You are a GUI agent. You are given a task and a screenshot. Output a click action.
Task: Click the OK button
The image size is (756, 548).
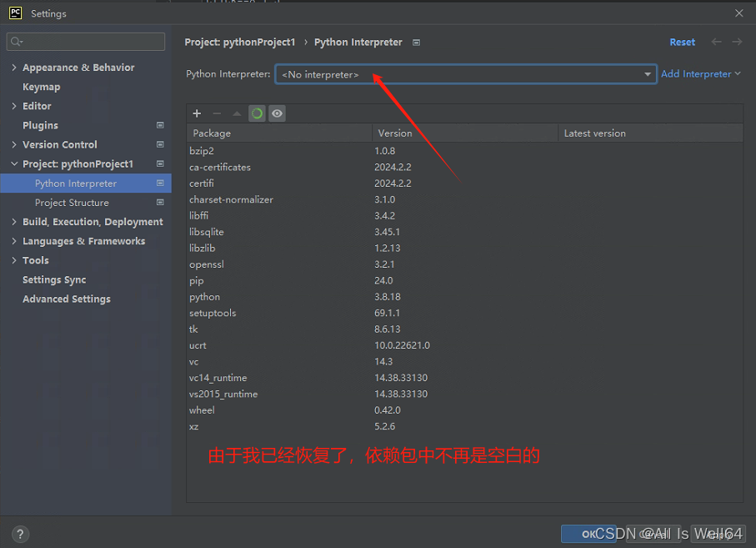[x=588, y=534]
